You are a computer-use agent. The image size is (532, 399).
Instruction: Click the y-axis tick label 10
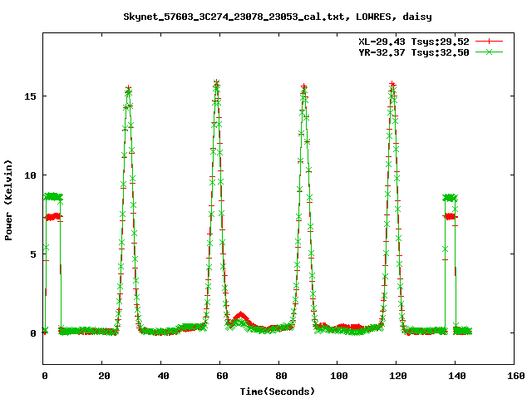click(x=30, y=175)
